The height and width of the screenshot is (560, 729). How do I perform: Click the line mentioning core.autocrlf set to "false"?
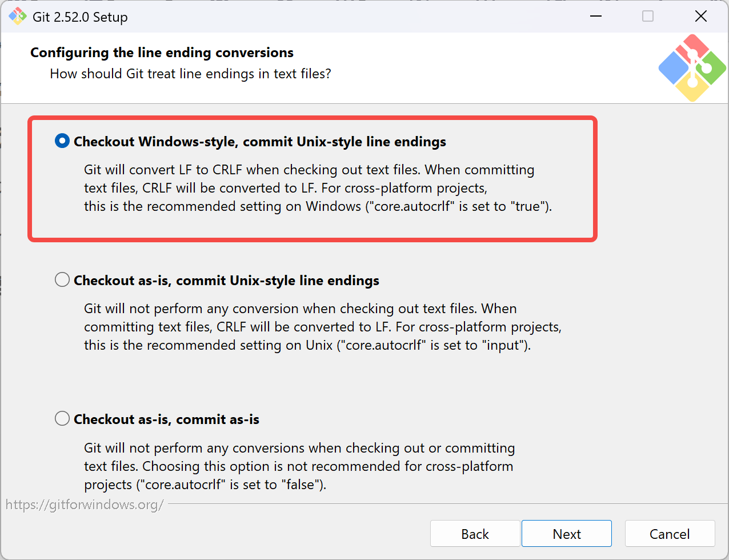(x=205, y=485)
